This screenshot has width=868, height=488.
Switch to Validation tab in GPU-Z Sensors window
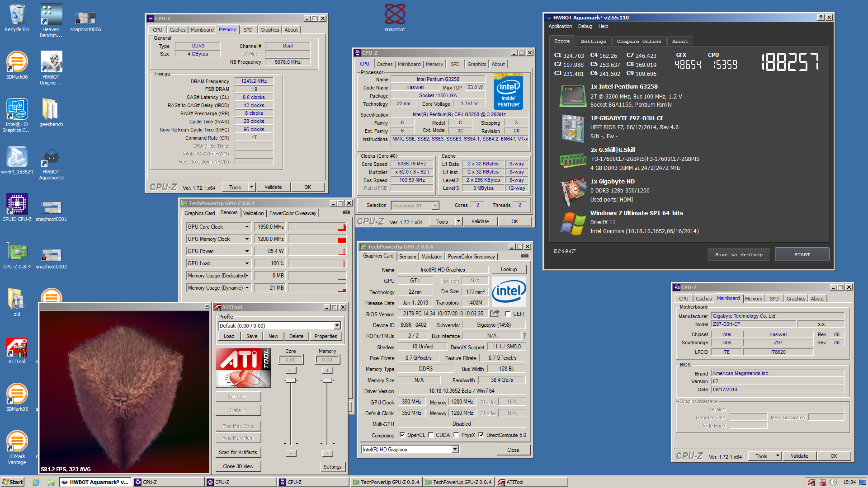(x=253, y=213)
